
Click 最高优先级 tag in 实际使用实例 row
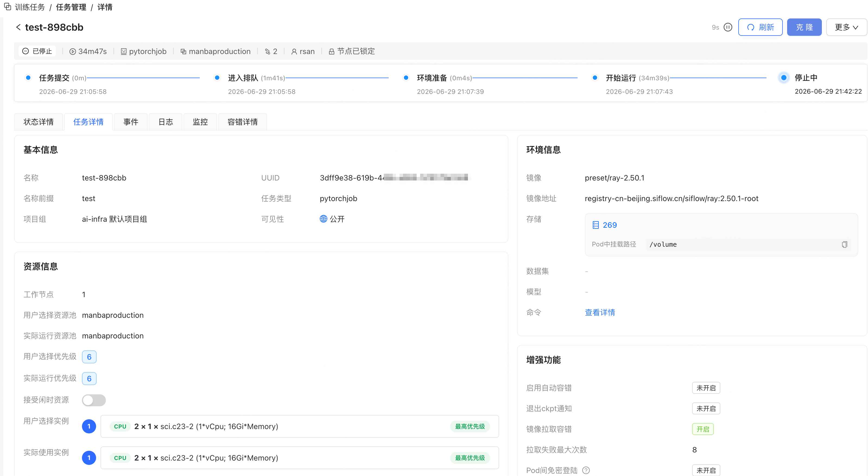pos(470,458)
